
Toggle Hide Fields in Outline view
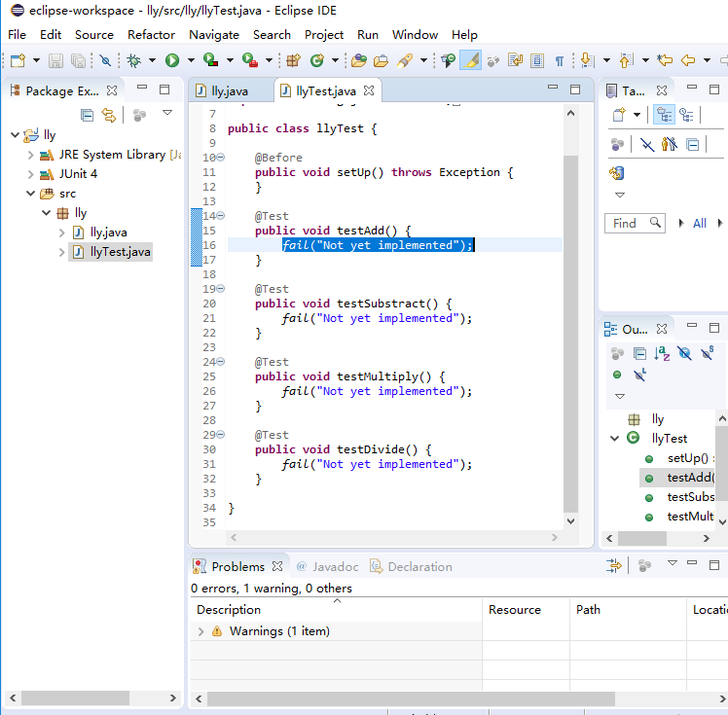(x=685, y=354)
